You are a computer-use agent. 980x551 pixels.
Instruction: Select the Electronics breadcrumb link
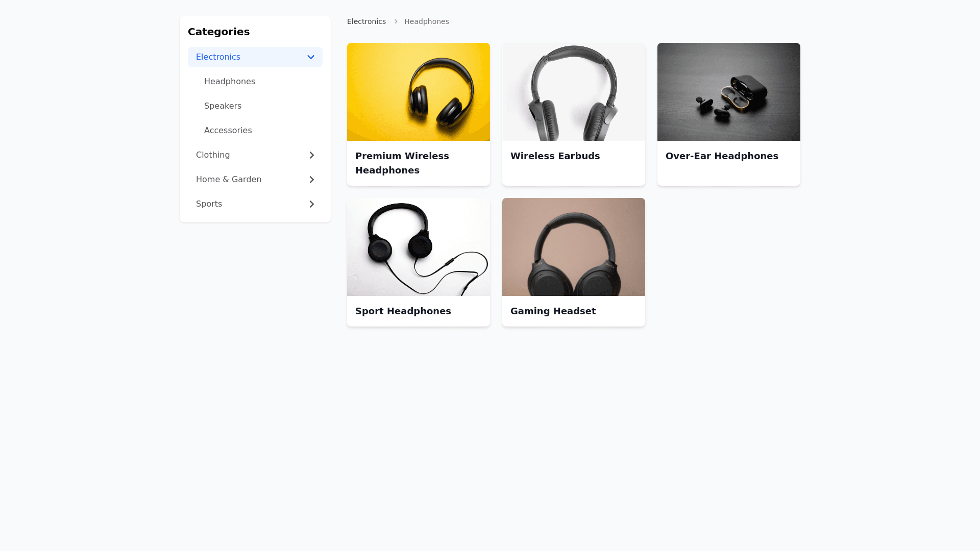(366, 21)
